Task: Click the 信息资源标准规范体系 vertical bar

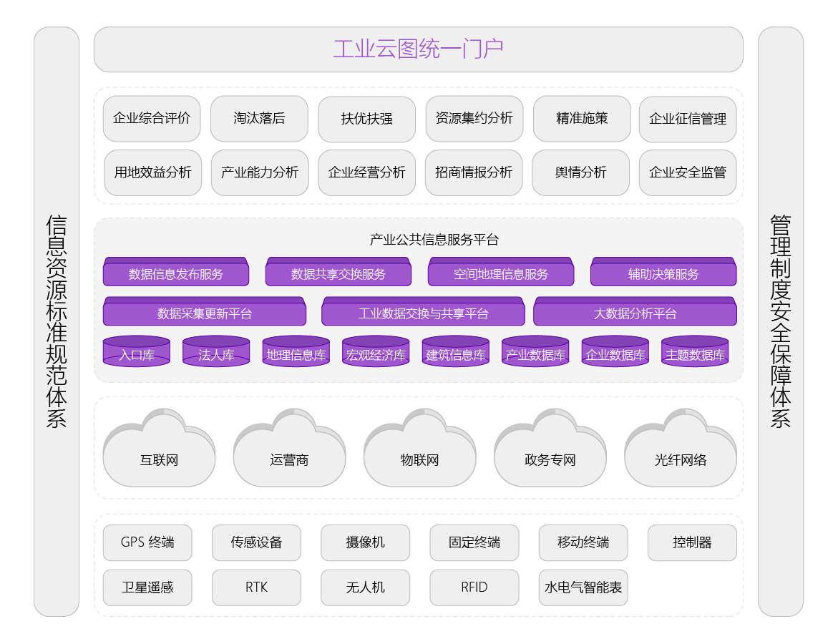Action: click(57, 322)
